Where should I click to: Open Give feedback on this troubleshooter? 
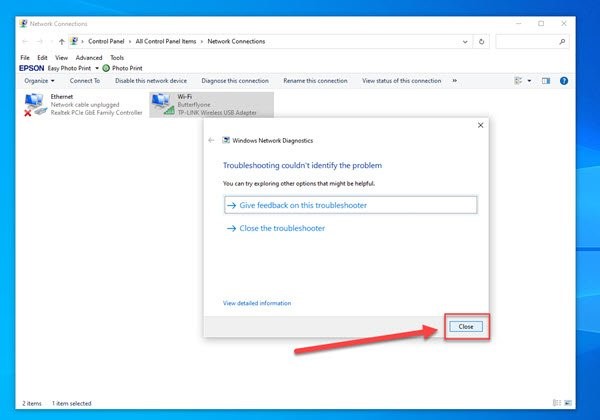351,205
